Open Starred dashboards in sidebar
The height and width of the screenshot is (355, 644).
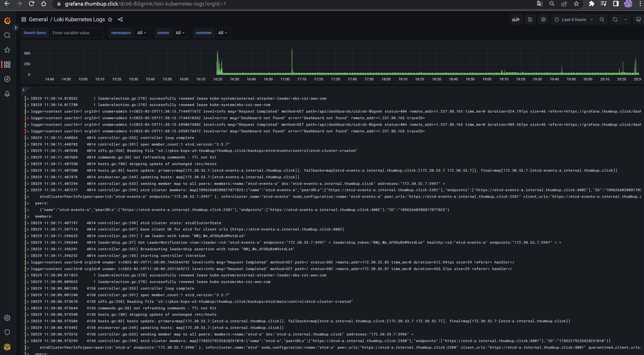7,50
